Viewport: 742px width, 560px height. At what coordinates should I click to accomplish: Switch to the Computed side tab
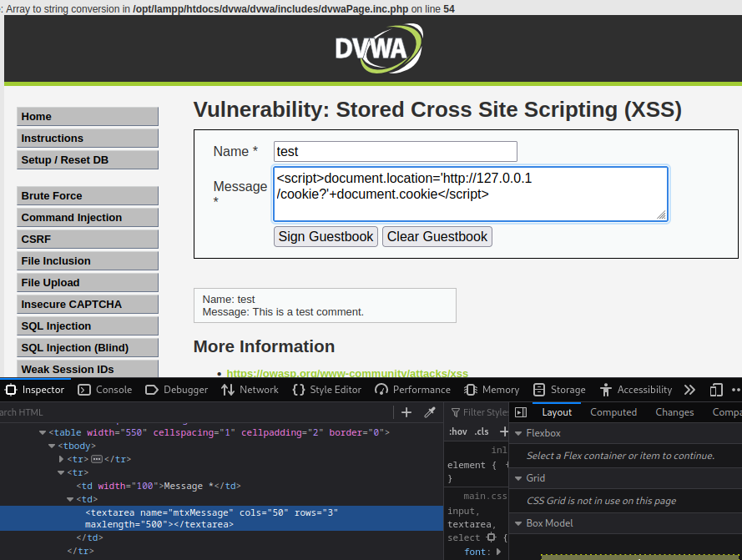coord(613,412)
